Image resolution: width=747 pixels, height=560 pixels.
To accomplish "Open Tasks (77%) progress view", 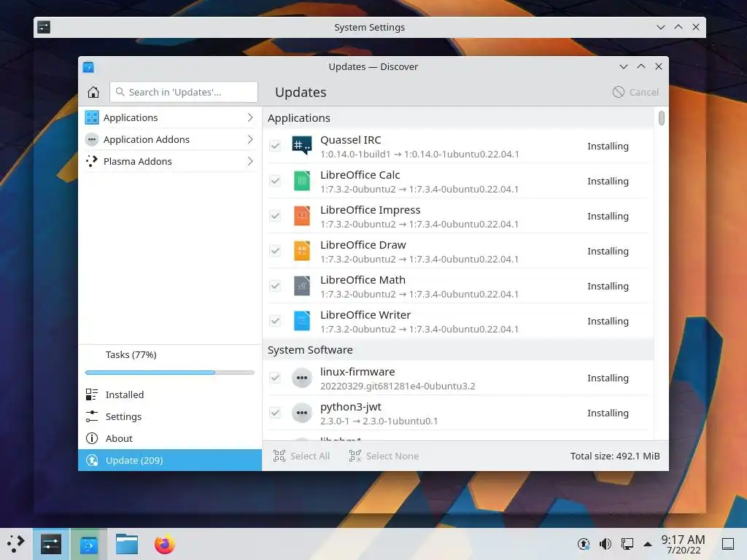I will [131, 355].
